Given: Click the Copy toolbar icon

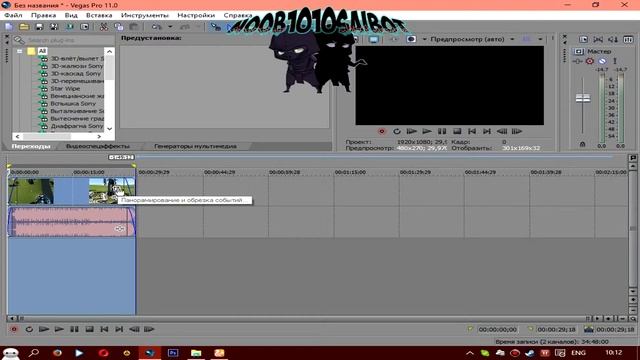Looking at the screenshot, I should [119, 27].
